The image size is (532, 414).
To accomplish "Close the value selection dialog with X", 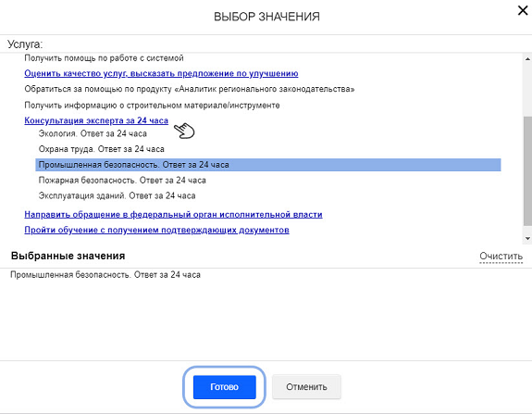I will [523, 10].
